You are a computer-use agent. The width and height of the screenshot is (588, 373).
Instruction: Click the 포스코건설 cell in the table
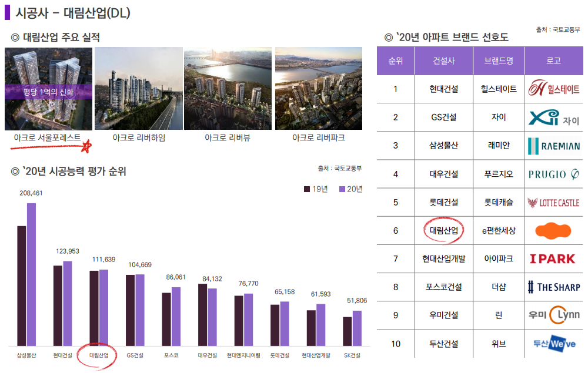pos(443,287)
